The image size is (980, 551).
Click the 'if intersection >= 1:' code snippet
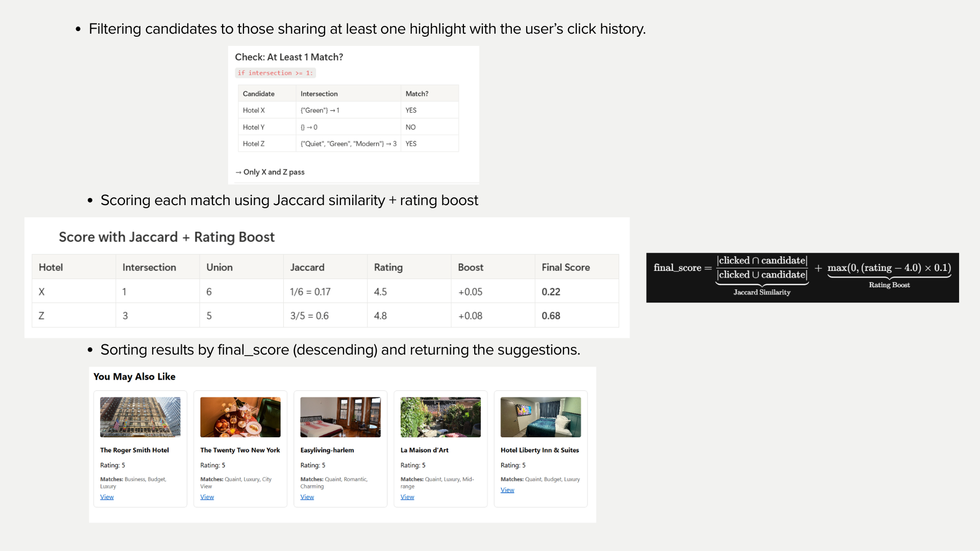(275, 73)
